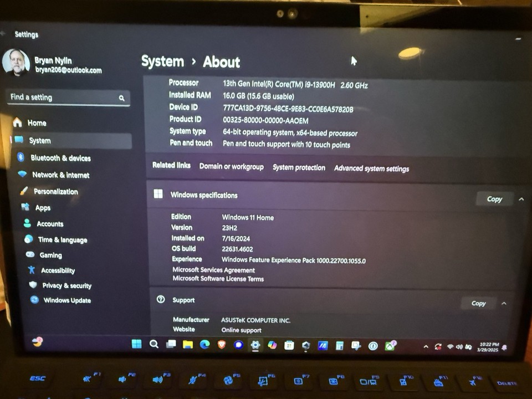Click the Wi-Fi icon in system tray
This screenshot has height=399, width=532.
[449, 346]
